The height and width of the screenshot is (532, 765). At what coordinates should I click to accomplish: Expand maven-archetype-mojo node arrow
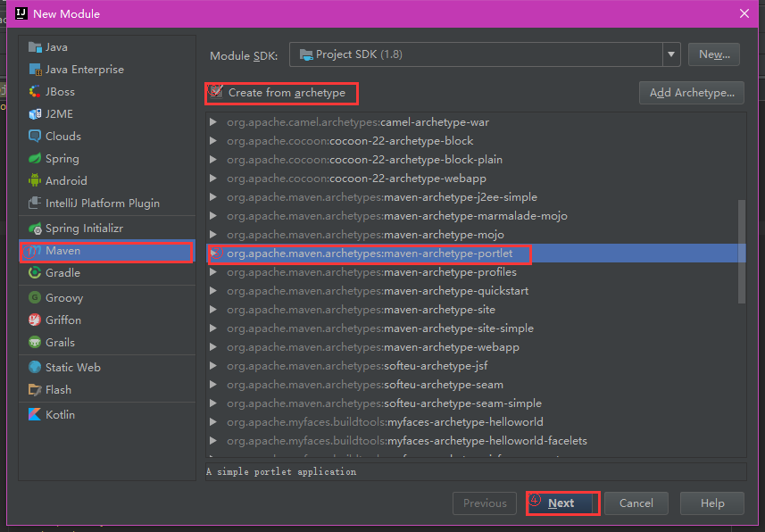pos(213,235)
